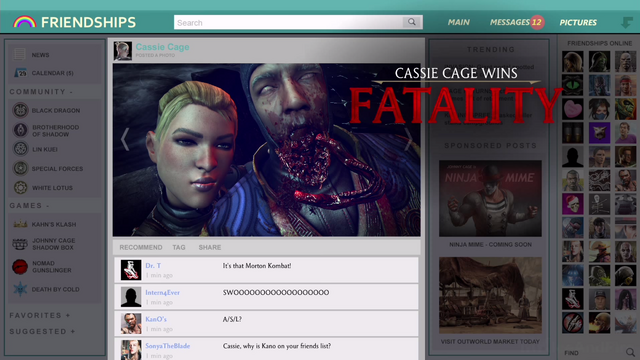The width and height of the screenshot is (640, 360).
Task: Open the top-right down arrow menu
Action: pyautogui.click(x=627, y=22)
